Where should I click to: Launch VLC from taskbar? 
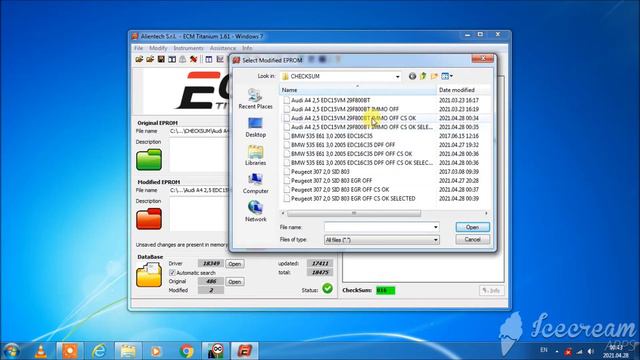pos(40,351)
